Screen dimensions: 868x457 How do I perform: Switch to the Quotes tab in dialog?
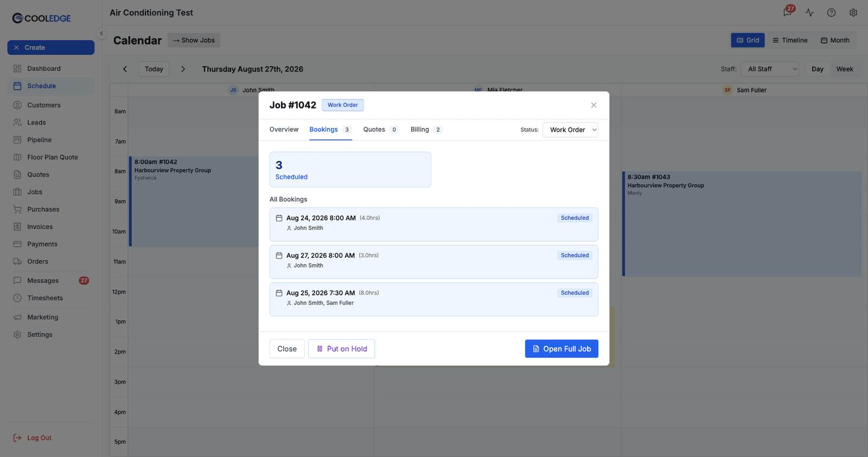tap(381, 129)
